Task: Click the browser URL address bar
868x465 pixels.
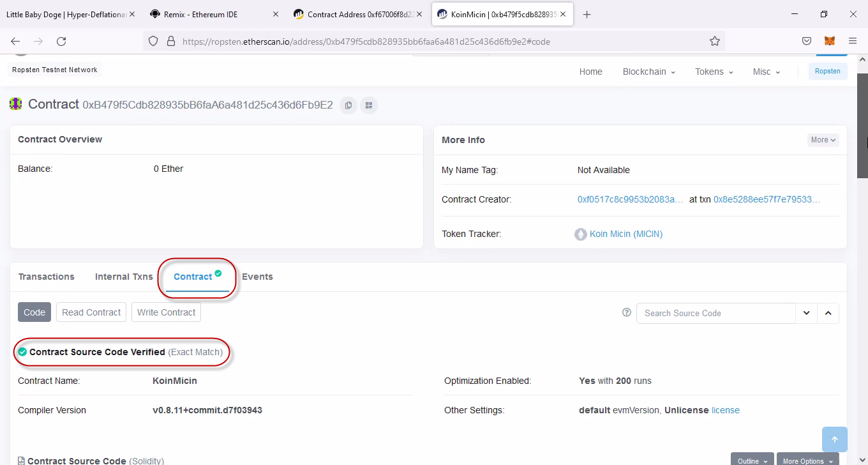Action: [434, 42]
